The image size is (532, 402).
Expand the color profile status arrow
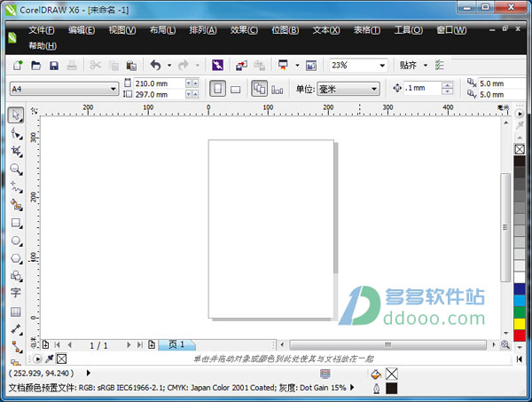[352, 387]
